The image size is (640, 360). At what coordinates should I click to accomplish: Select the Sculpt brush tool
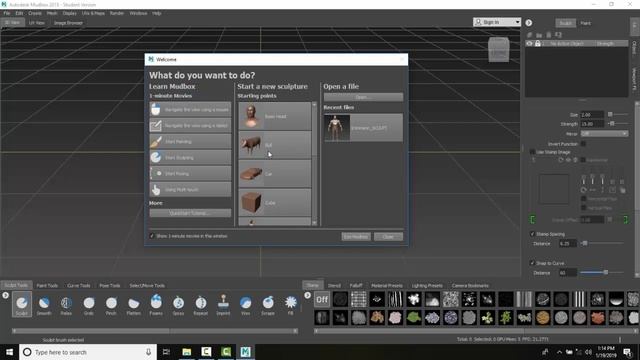pyautogui.click(x=22, y=304)
